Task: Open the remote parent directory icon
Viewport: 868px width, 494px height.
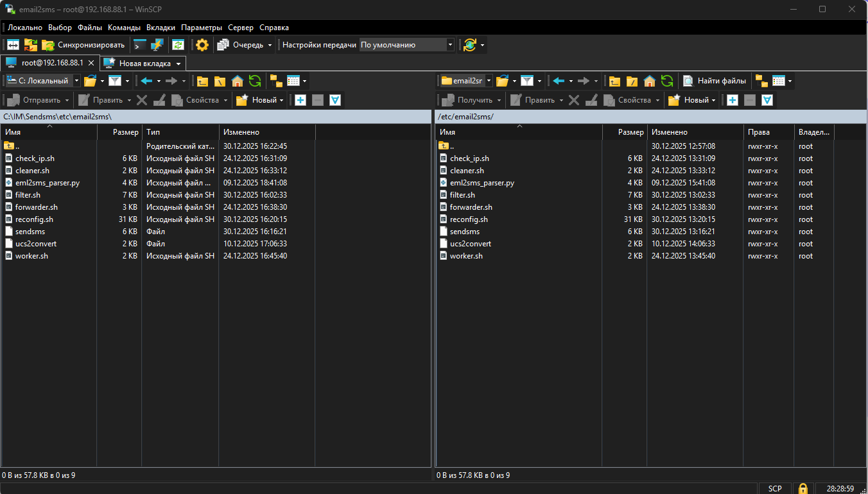Action: pos(615,81)
